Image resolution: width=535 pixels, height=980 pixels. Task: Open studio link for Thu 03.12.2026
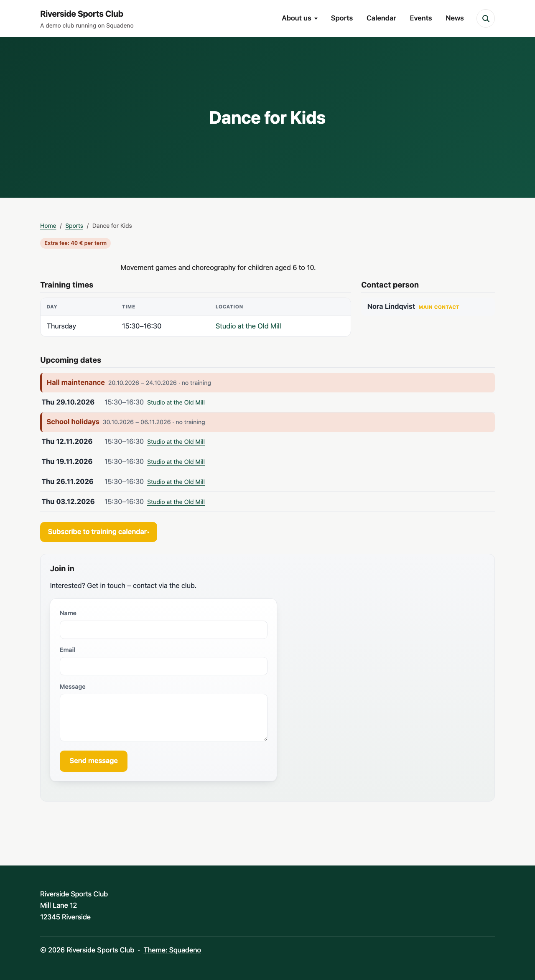pyautogui.click(x=176, y=502)
